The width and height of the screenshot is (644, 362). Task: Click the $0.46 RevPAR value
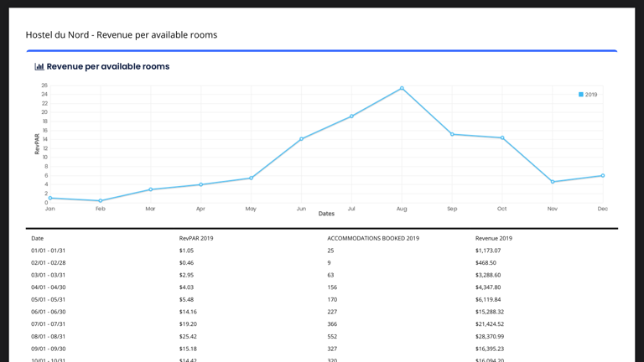(x=186, y=262)
